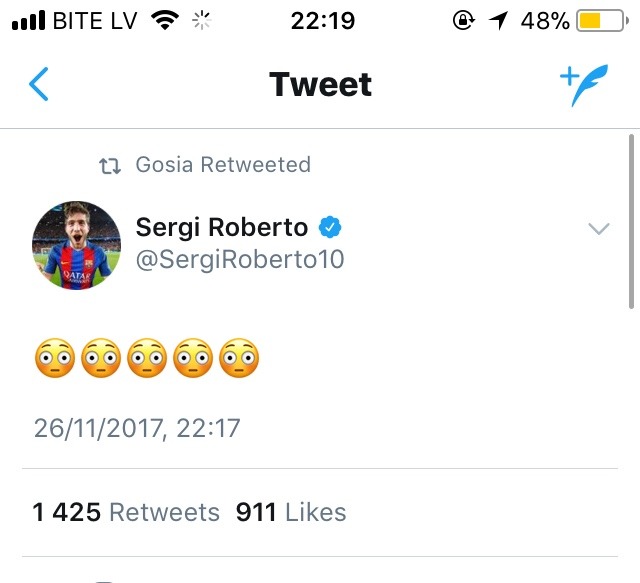Open Sergi Roberto's profile picture

77,243
